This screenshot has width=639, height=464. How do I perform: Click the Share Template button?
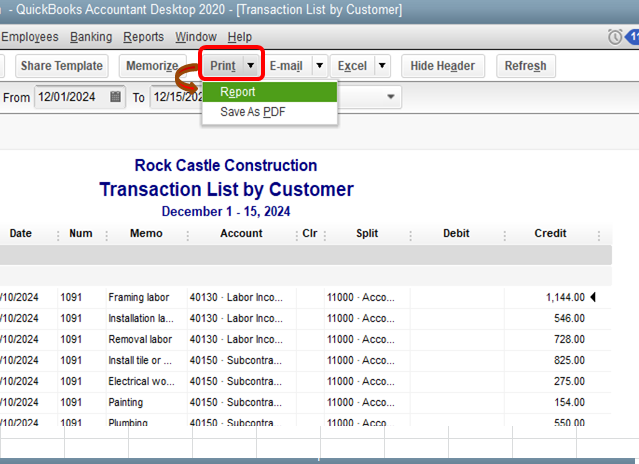click(62, 66)
